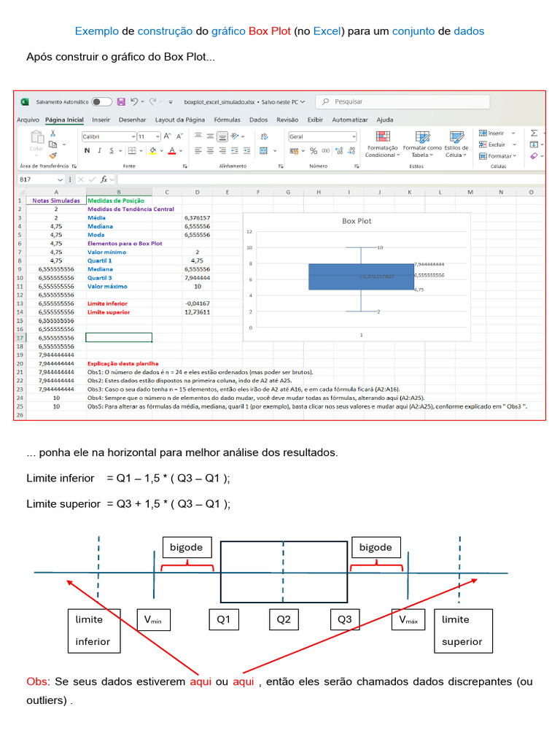
Task: Decrease decimal places
Action: pyautogui.click(x=351, y=150)
